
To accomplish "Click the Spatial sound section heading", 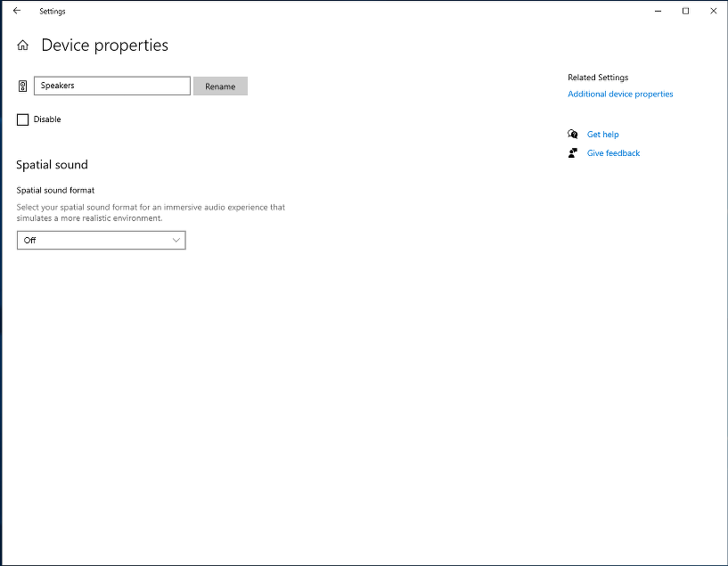I will [x=51, y=164].
